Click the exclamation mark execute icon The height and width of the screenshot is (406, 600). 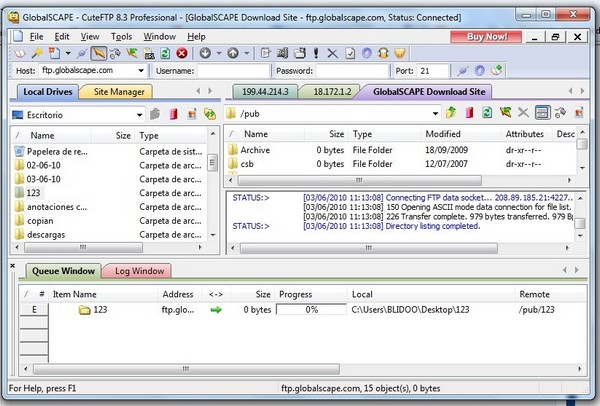pos(316,53)
